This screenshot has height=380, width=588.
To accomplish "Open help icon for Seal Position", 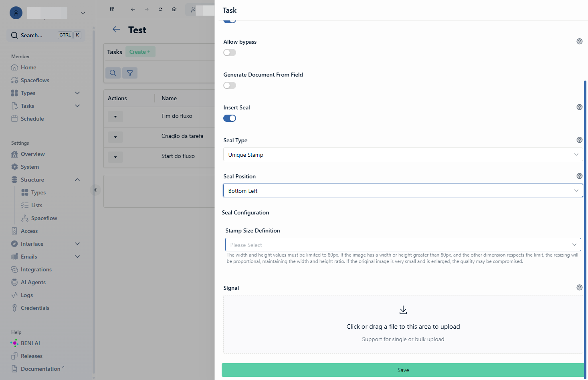I will 580,176.
